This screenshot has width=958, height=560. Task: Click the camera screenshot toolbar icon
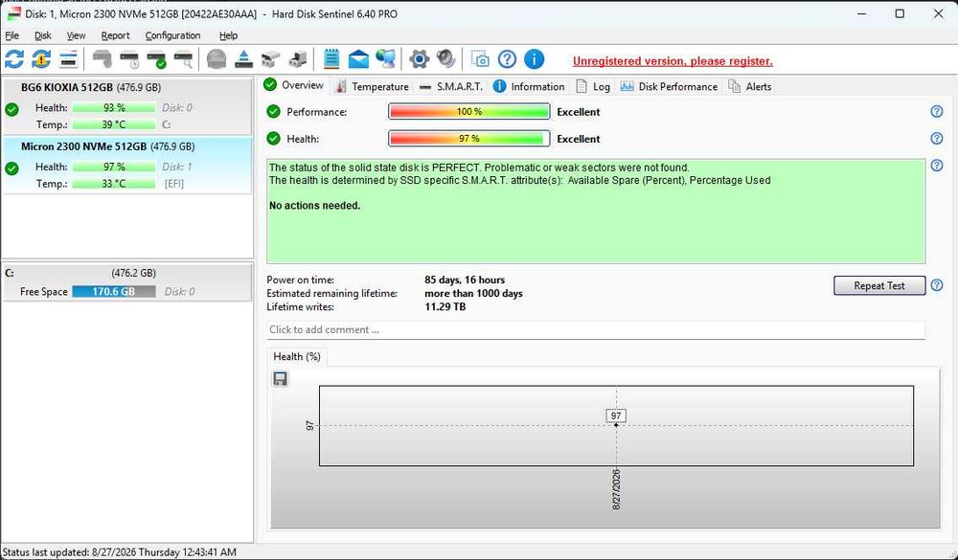(x=480, y=59)
